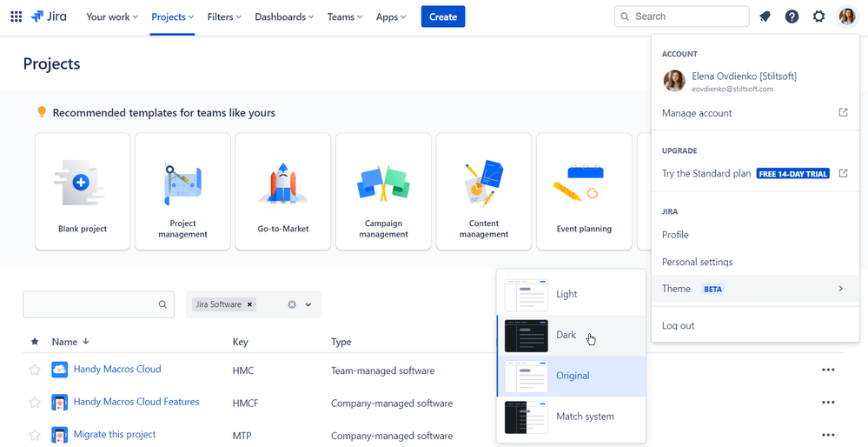Open the Handy Macros Cloud project link

point(117,369)
